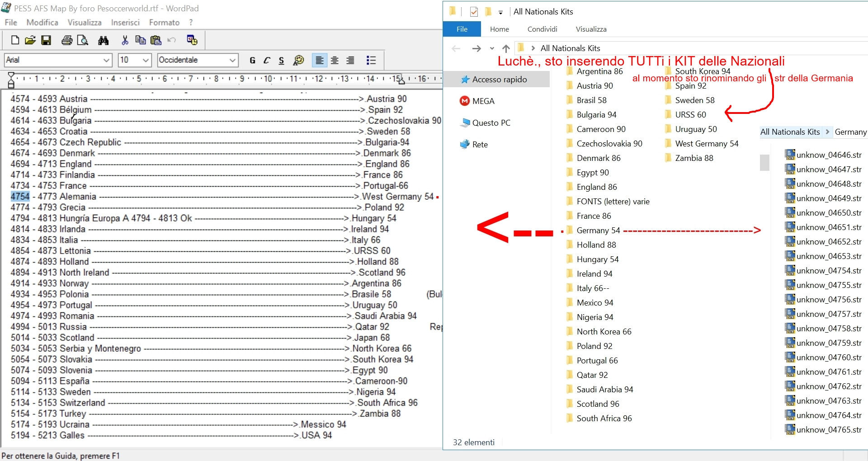Paste clipboard contents from the toolbar

click(156, 40)
